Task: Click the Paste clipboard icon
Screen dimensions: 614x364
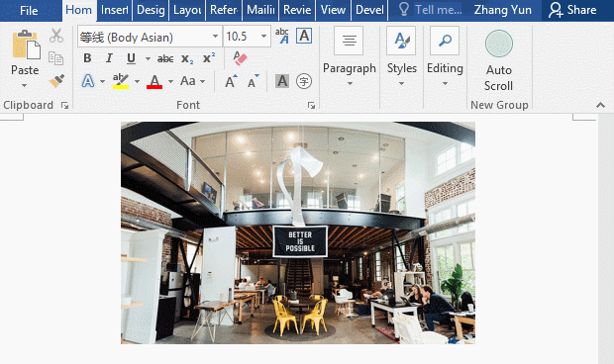Action: click(x=26, y=45)
